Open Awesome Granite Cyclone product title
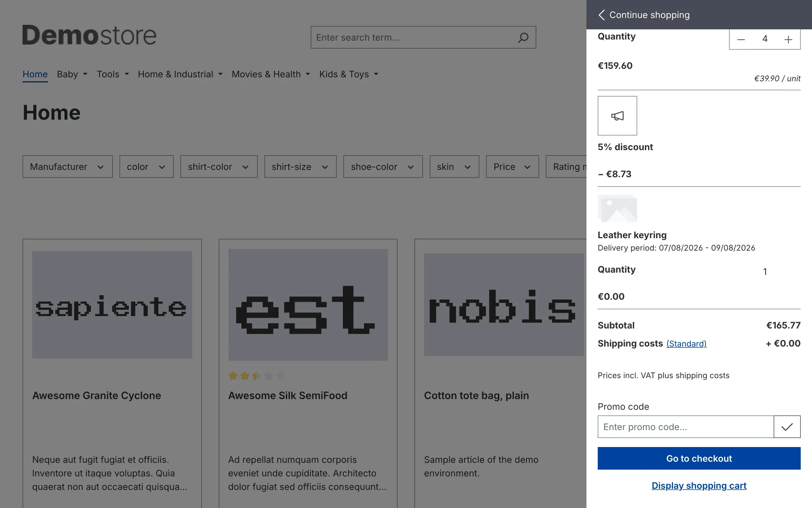Viewport: 812px width, 508px height. pyautogui.click(x=97, y=395)
